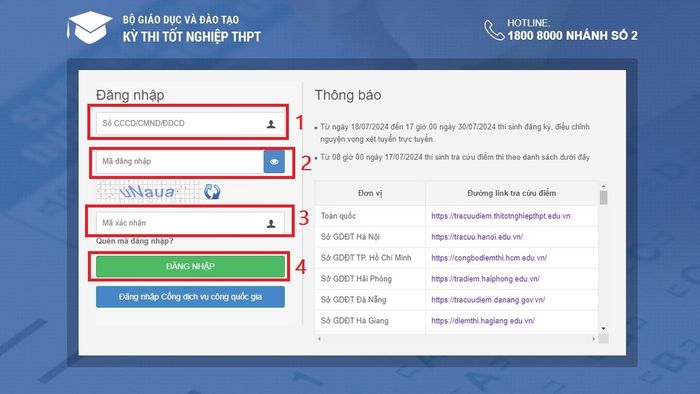Click BỘ GIÁO DỤC VÀ ĐÀO TẠO text
This screenshot has height=394, width=700.
tap(181, 20)
